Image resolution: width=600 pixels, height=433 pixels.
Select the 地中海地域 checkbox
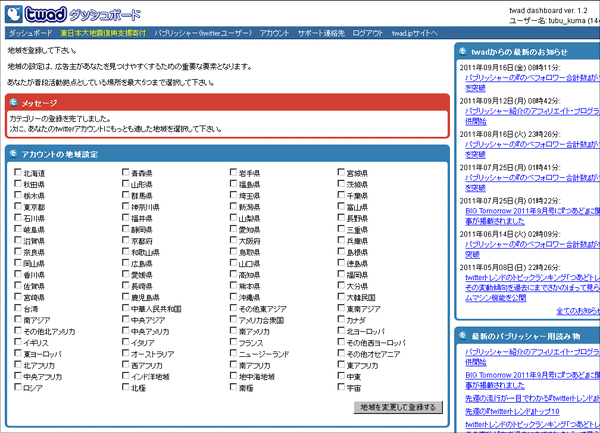click(233, 376)
